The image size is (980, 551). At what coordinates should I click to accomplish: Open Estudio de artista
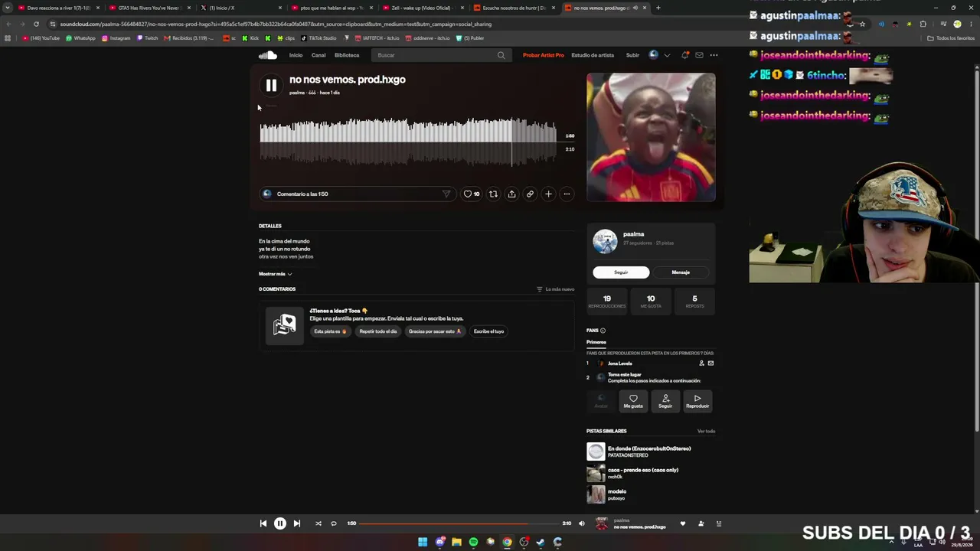(x=593, y=55)
